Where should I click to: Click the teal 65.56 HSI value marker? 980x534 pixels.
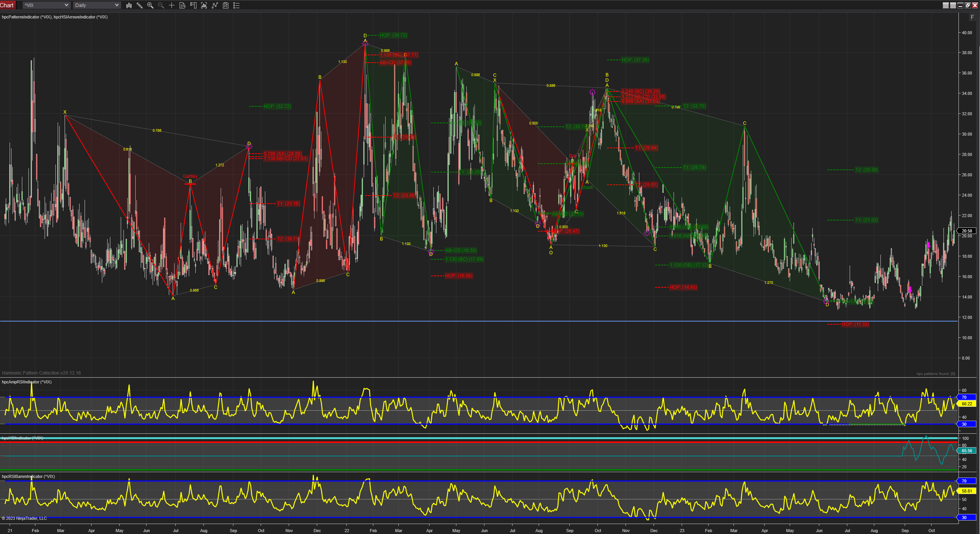coord(967,451)
